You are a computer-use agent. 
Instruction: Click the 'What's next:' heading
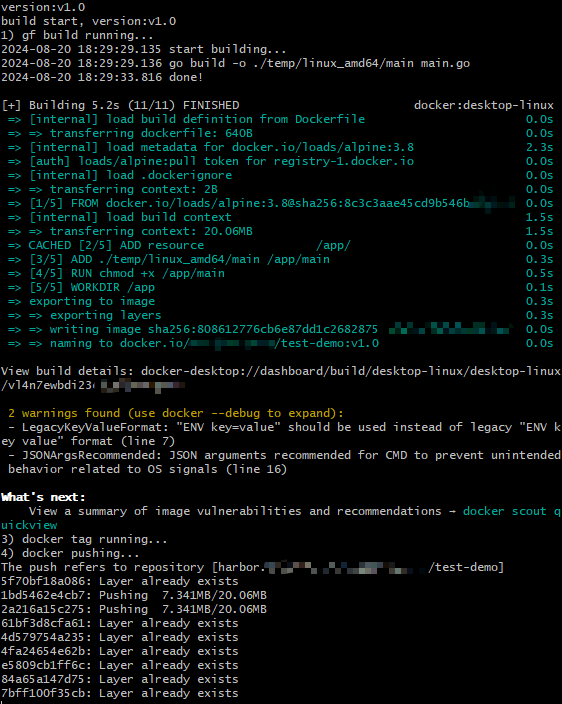[x=43, y=497]
